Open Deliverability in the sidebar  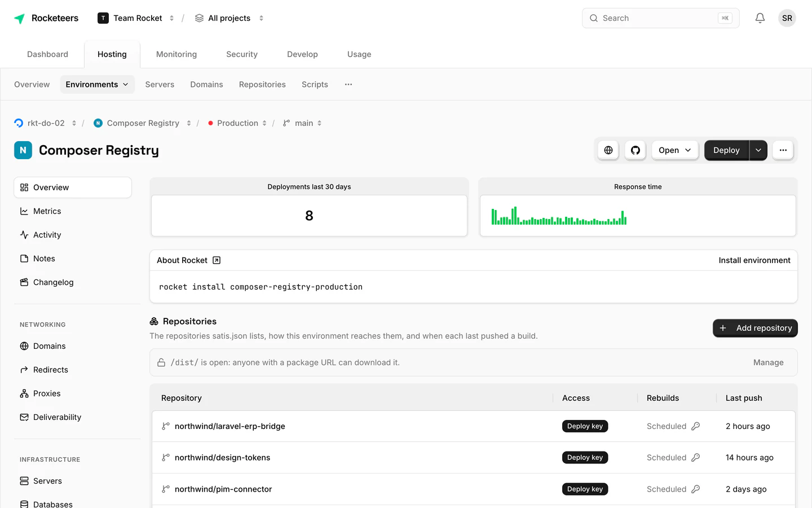click(x=73, y=417)
